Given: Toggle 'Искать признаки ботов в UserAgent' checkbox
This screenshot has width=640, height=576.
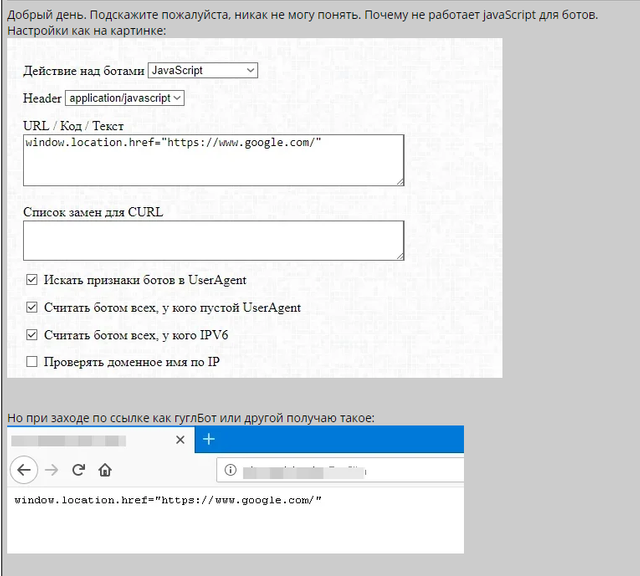Looking at the screenshot, I should (x=32, y=280).
